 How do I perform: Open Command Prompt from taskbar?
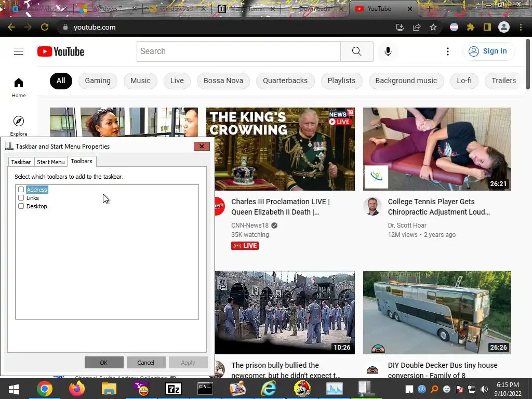(x=205, y=389)
